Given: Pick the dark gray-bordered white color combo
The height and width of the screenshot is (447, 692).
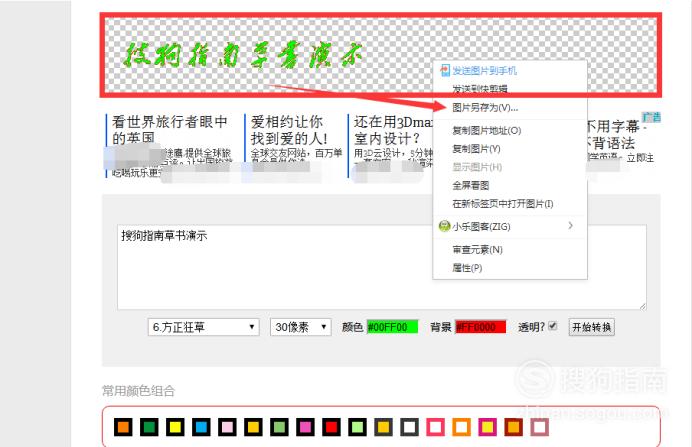Looking at the screenshot, I should [x=410, y=427].
